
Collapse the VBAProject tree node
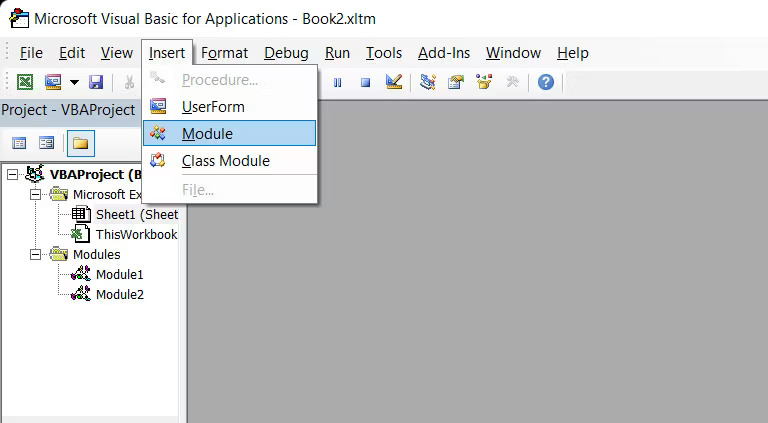(12, 174)
